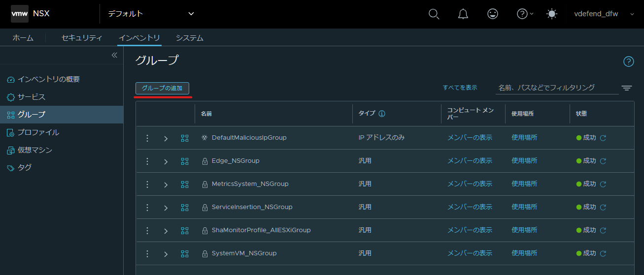Open actions menu for SystemVM_NSGroup
Image resolution: width=644 pixels, height=275 pixels.
tap(147, 254)
